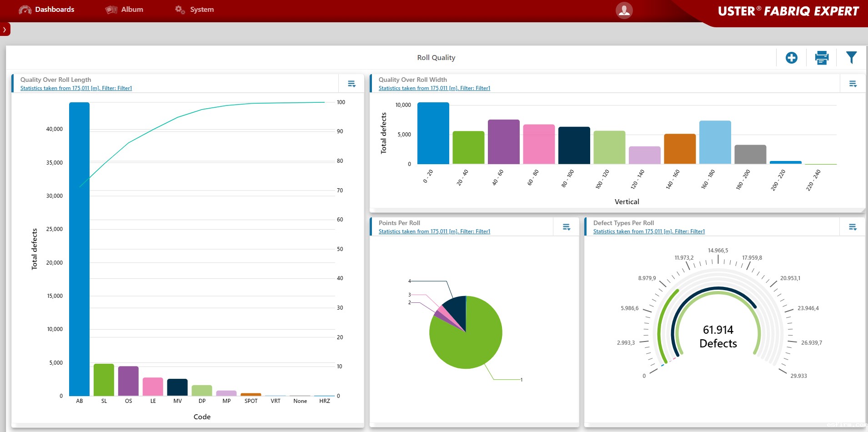
Task: Open Points Per Roll chart menu
Action: tap(566, 227)
